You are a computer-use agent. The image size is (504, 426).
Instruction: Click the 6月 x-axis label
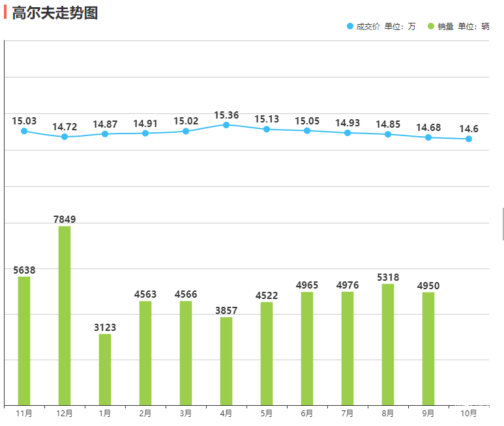pyautogui.click(x=307, y=413)
